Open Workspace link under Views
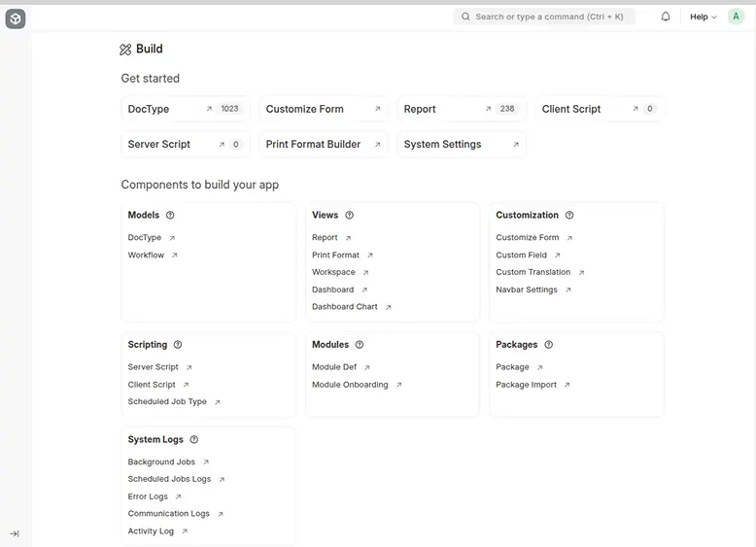Viewport: 756px width, 547px height. (333, 272)
